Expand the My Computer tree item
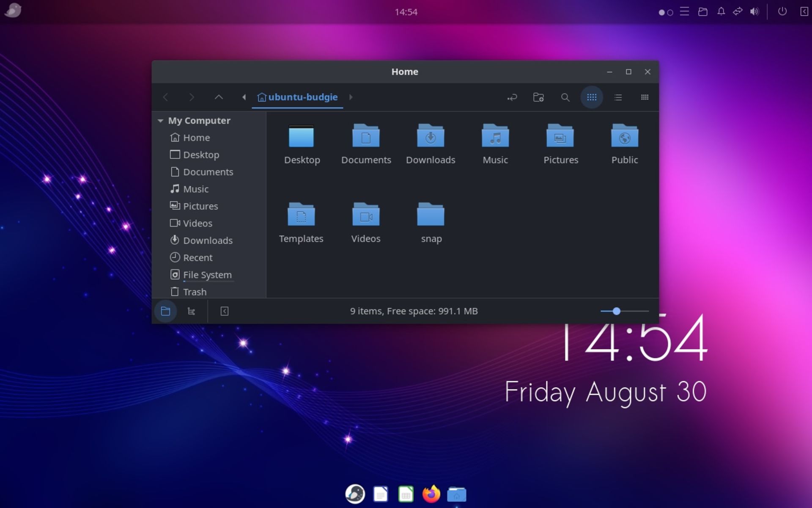Image resolution: width=812 pixels, height=508 pixels. [x=161, y=120]
